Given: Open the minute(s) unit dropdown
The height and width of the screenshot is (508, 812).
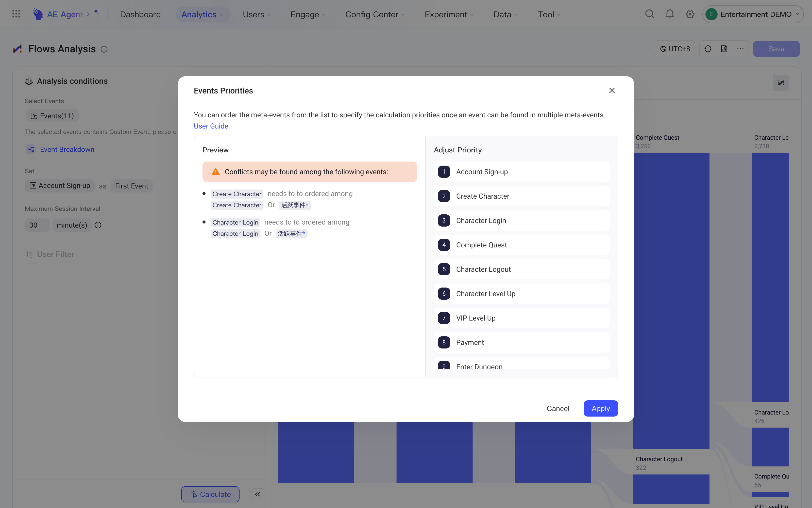Looking at the screenshot, I should (x=72, y=225).
